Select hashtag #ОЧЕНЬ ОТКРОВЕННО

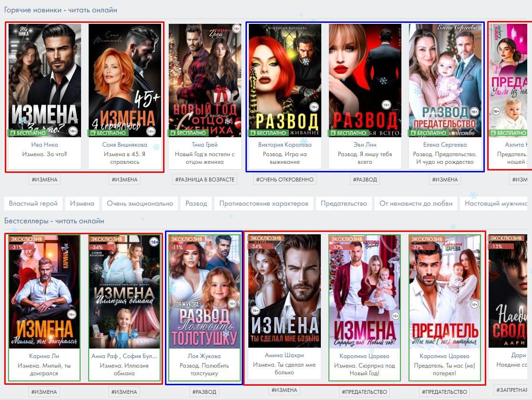point(285,180)
